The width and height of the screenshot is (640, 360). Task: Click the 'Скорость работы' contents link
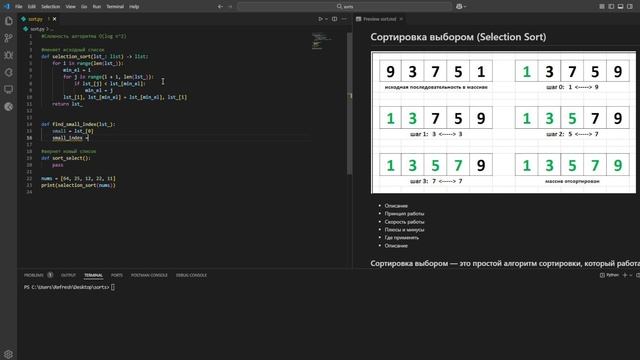point(404,222)
